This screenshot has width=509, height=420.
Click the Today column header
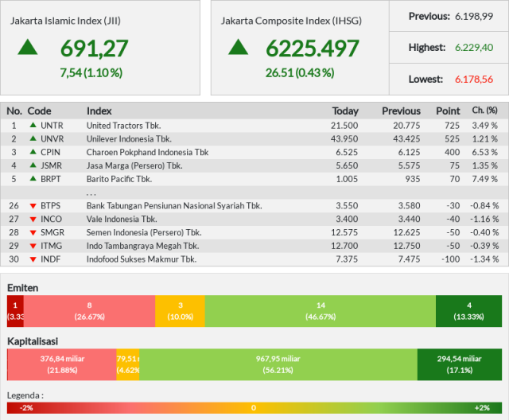tap(345, 111)
